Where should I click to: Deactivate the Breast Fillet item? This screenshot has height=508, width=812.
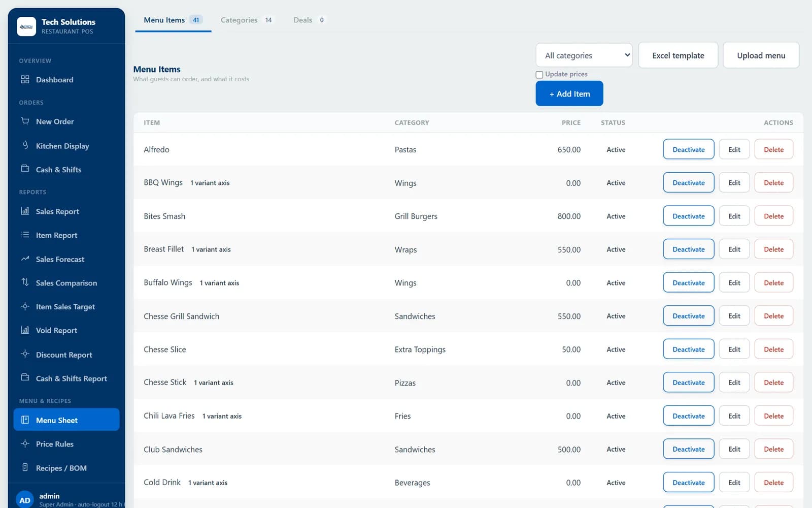[x=689, y=249]
